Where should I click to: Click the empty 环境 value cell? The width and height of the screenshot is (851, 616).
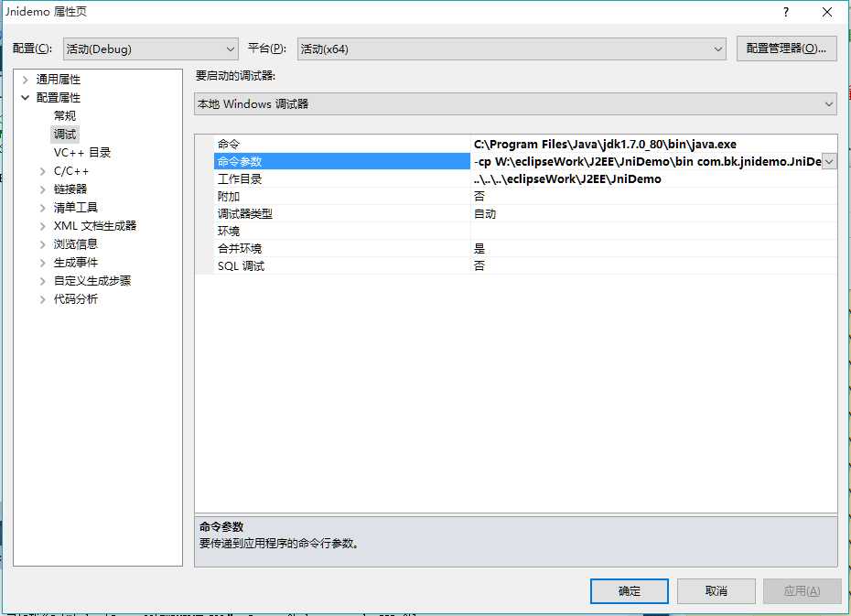coord(653,231)
